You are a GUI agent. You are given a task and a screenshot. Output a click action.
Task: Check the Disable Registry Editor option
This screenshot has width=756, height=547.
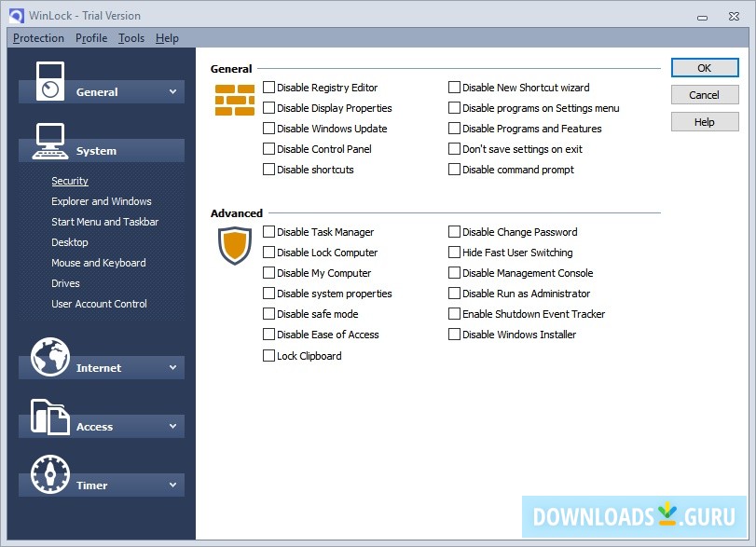pyautogui.click(x=268, y=87)
